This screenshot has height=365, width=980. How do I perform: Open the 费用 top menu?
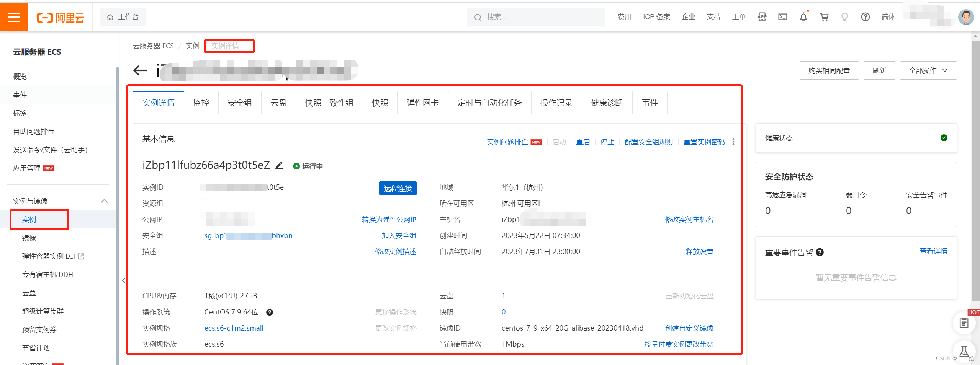click(625, 17)
